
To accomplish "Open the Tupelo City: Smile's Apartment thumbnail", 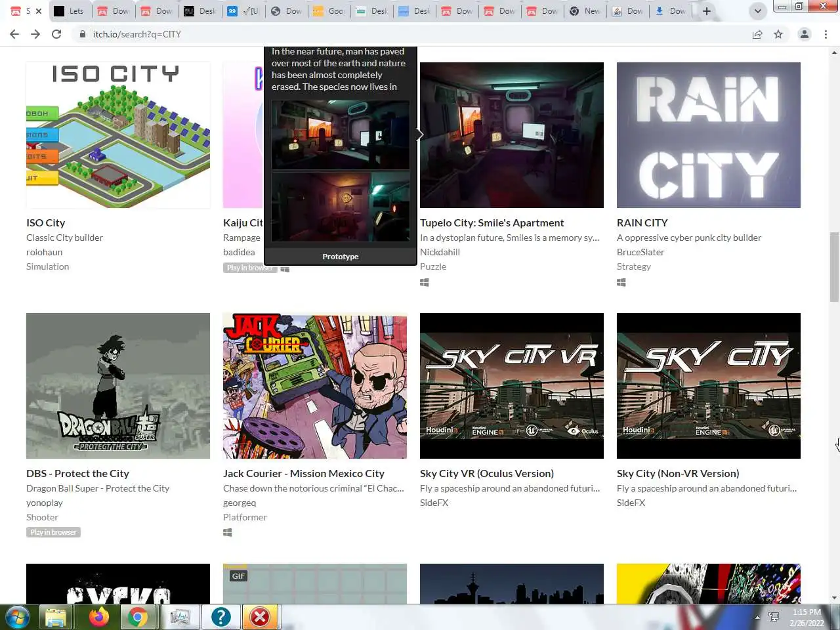I will point(512,135).
